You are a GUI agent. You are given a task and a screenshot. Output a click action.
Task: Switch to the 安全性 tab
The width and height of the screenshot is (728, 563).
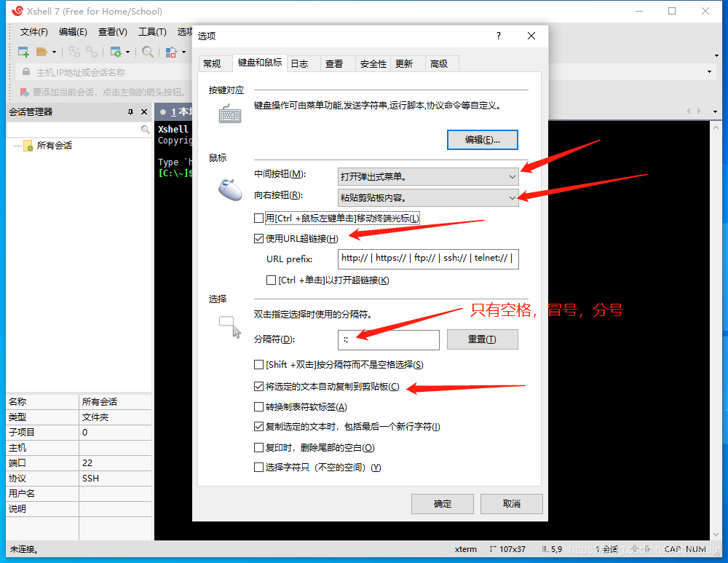click(x=373, y=63)
